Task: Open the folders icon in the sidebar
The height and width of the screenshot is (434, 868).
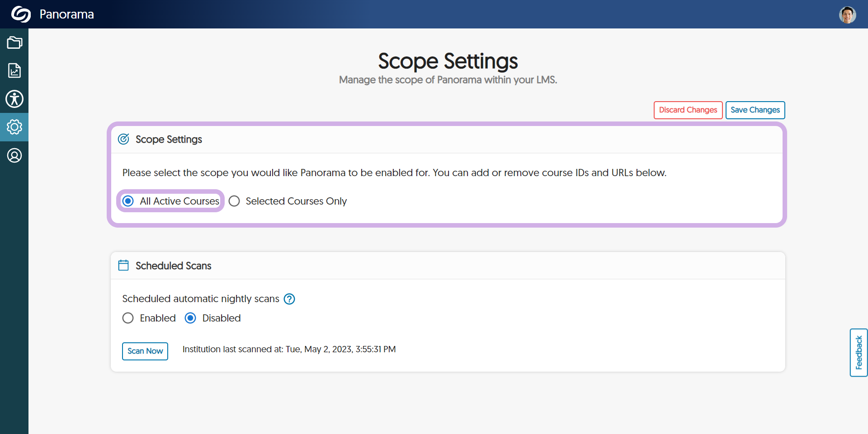Action: click(14, 43)
